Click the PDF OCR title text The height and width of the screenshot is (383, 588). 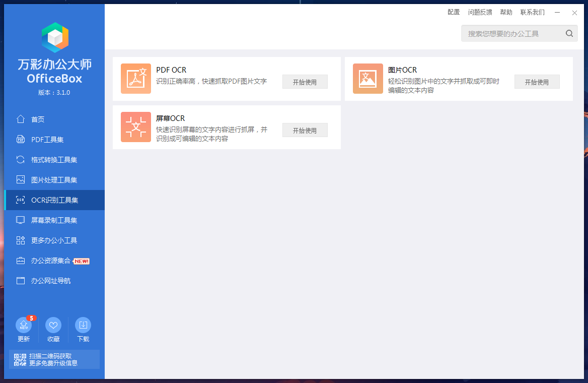[171, 70]
